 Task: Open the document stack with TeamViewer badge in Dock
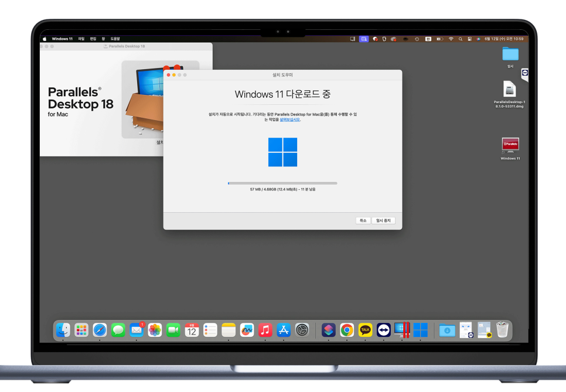click(466, 330)
